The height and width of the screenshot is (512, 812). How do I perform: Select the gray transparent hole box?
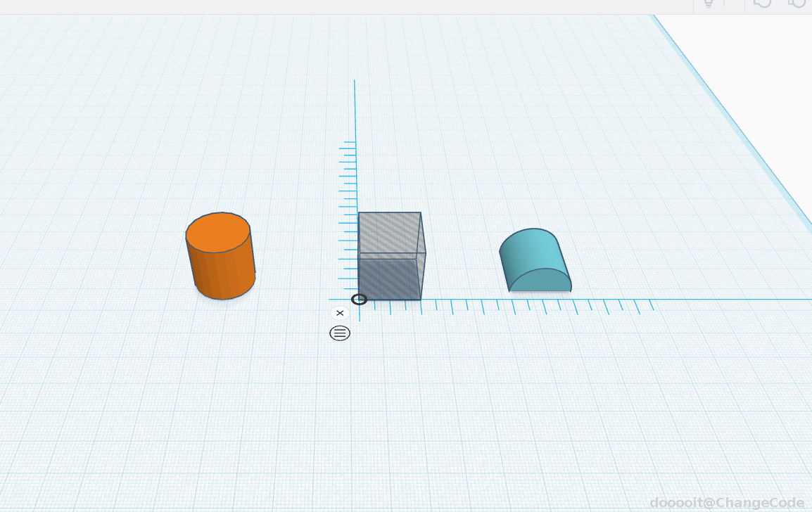[391, 256]
